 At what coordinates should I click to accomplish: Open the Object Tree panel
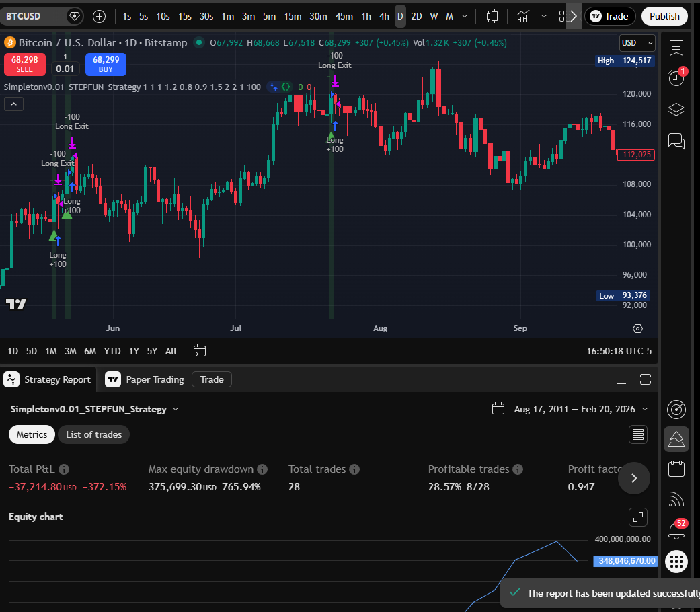[676, 109]
